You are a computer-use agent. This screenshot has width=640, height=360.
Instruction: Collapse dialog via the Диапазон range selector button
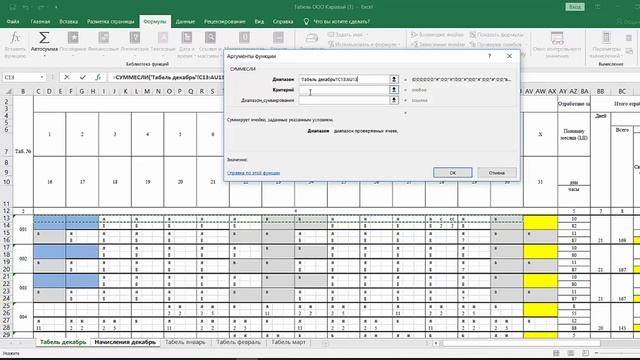[394, 79]
